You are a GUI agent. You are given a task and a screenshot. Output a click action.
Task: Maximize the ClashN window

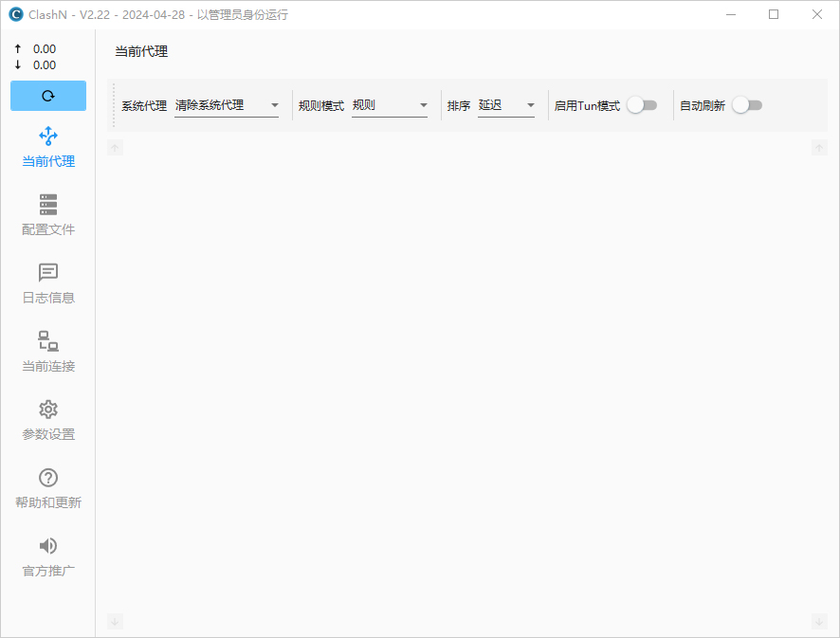click(774, 14)
